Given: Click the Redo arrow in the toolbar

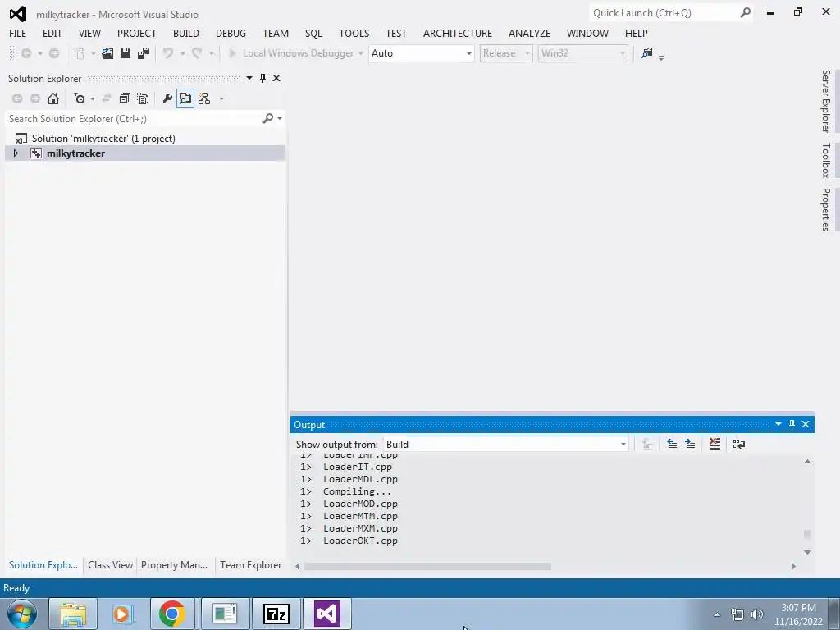Looking at the screenshot, I should point(197,53).
